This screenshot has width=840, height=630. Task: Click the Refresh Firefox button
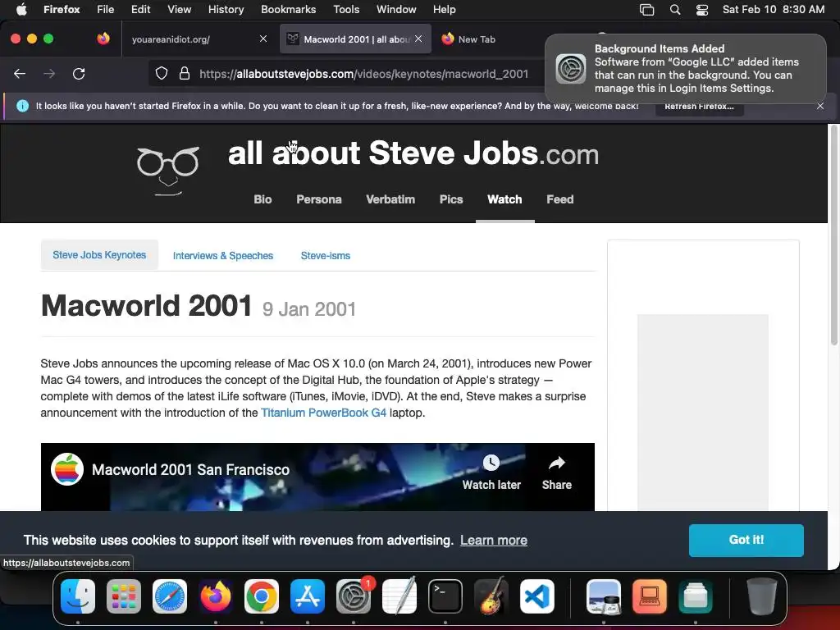click(x=699, y=106)
